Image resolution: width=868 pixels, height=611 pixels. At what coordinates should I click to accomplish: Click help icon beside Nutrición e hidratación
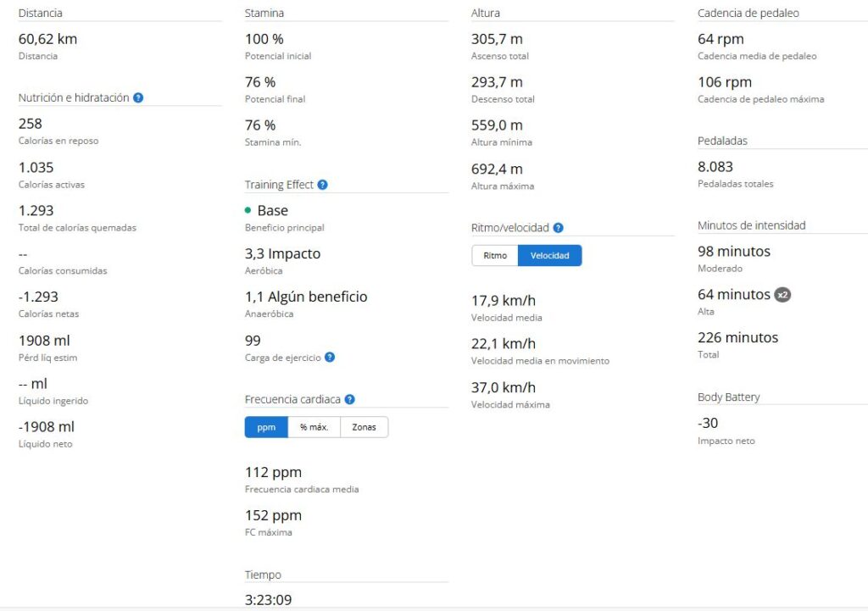click(138, 97)
